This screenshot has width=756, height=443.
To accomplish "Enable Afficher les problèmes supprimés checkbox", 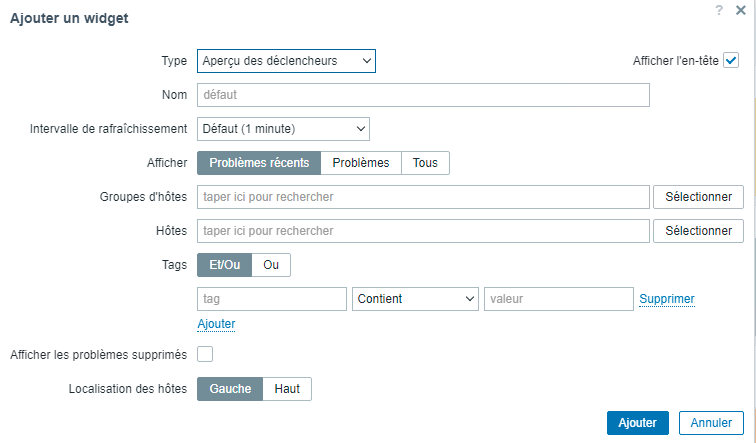I will tap(205, 354).
